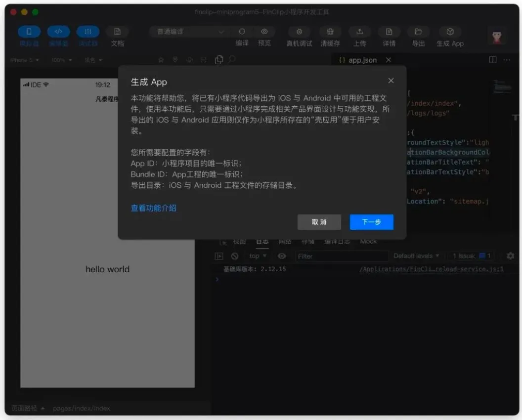Screen dimensions: 522x420
Task: Switch to the Mock panel tab
Action: pos(368,241)
